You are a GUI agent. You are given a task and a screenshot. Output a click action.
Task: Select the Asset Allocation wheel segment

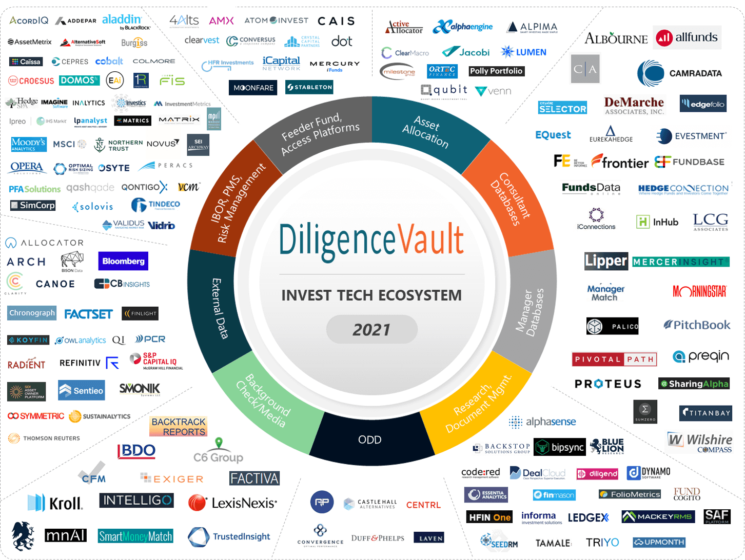[x=427, y=132]
